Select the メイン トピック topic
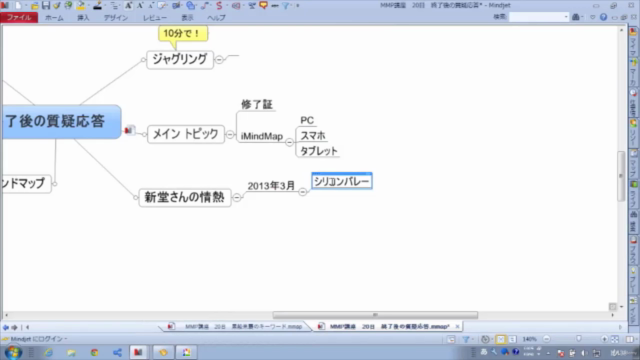This screenshot has height=360, width=640. coord(186,134)
